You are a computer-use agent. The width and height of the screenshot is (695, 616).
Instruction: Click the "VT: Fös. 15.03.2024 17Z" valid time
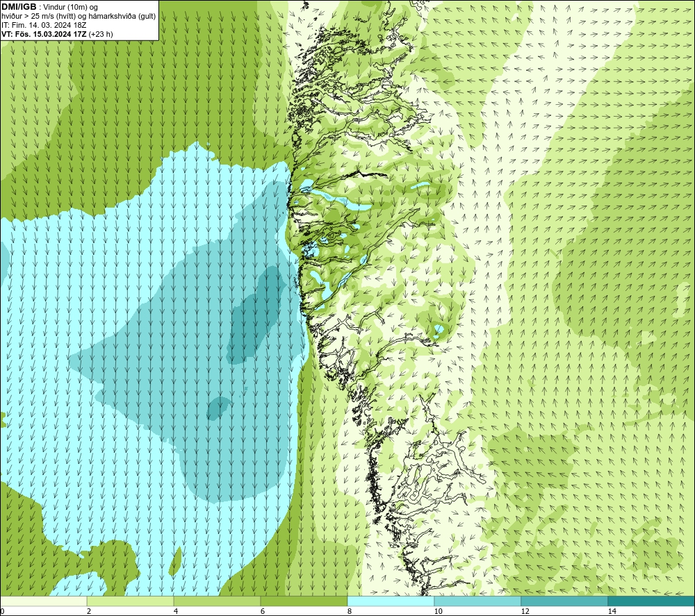pyautogui.click(x=44, y=34)
